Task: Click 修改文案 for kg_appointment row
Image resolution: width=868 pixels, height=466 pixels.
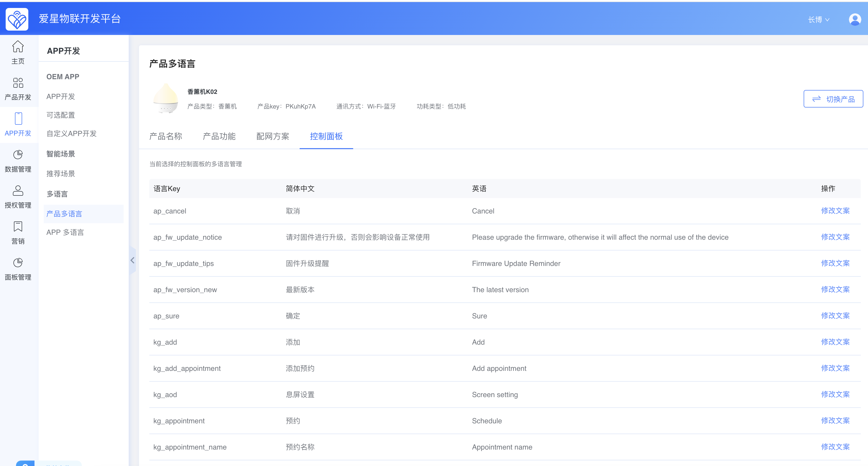Action: [x=835, y=421]
